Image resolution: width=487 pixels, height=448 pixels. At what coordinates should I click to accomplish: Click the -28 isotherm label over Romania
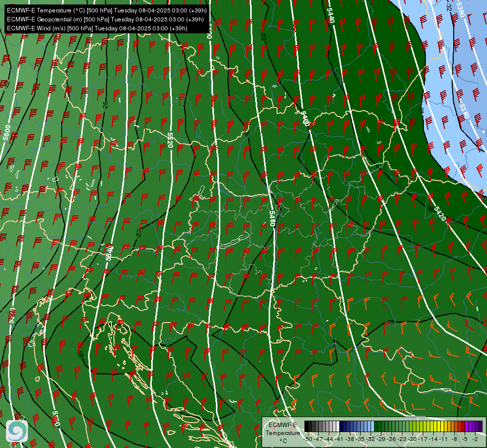pos(390,323)
